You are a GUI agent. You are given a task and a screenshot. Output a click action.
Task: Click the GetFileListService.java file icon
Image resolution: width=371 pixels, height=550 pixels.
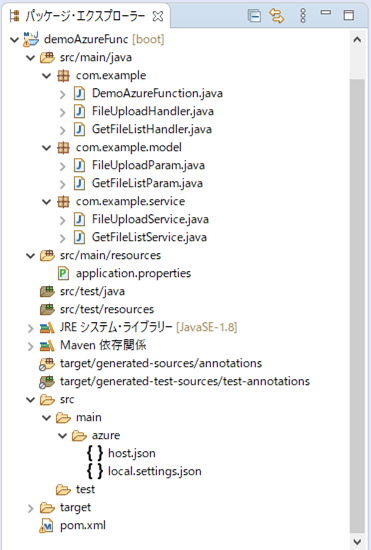click(x=80, y=237)
